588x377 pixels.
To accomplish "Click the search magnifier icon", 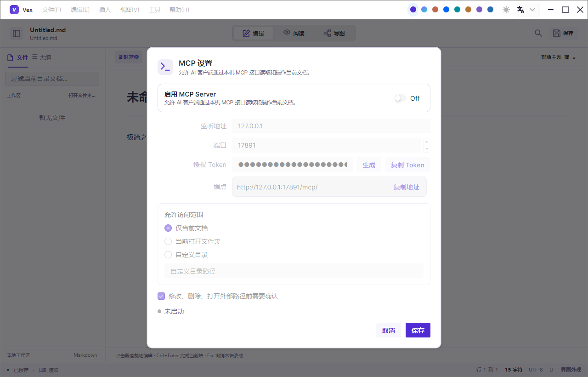I will point(538,33).
